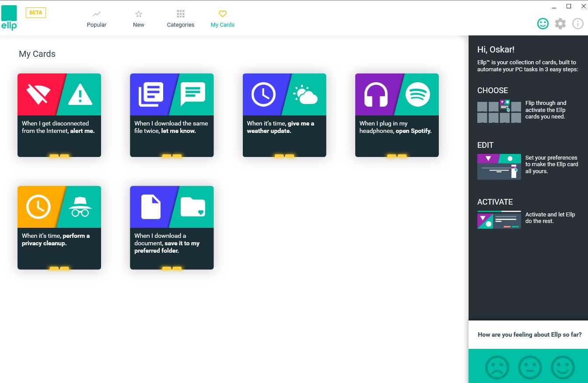Click the green smiley feedback icon in header
The width and height of the screenshot is (588, 383).
543,24
